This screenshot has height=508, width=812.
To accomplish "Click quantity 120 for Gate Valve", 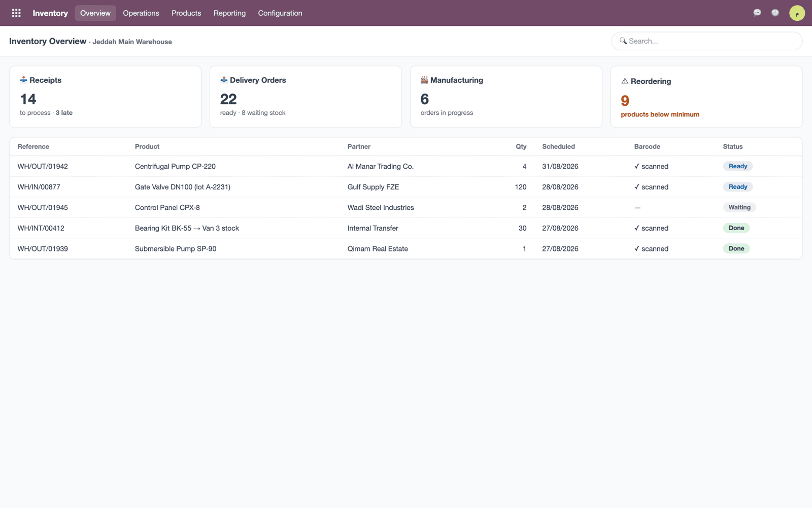I will coord(521,187).
